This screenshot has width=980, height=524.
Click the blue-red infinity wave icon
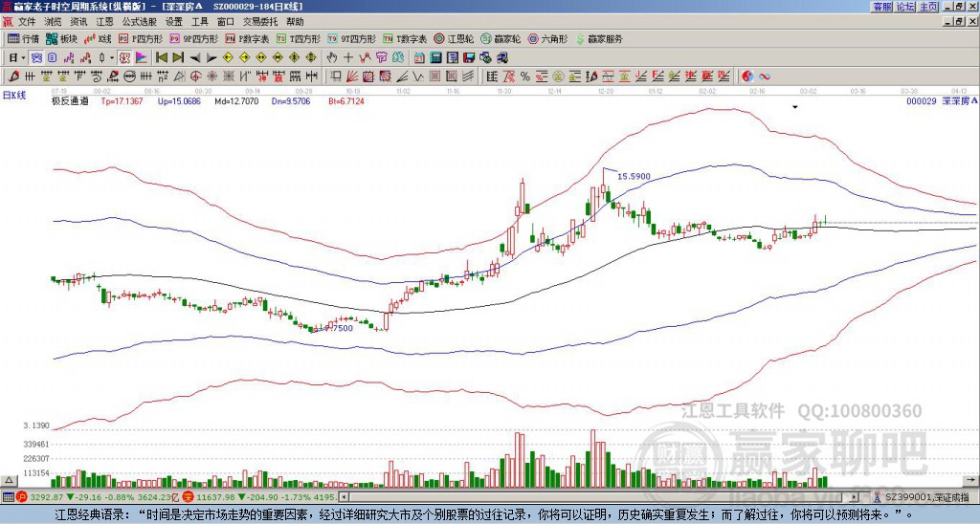click(765, 76)
